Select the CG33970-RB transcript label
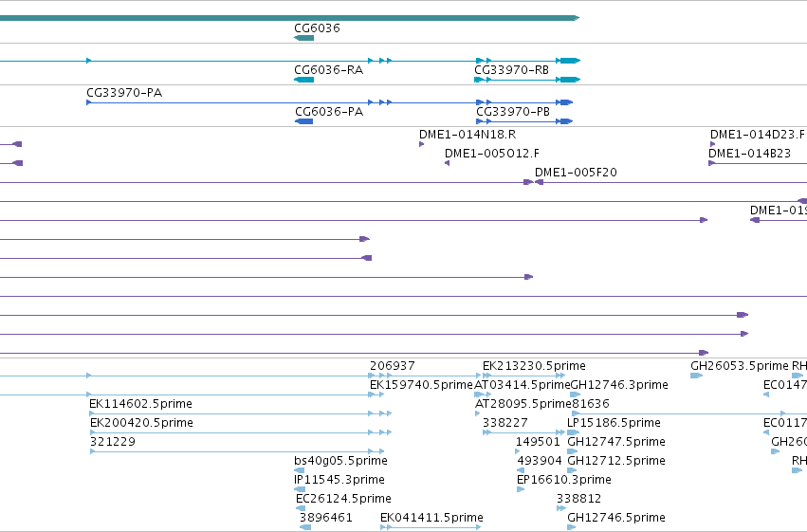Screen dimensions: 807x532 pyautogui.click(x=511, y=70)
